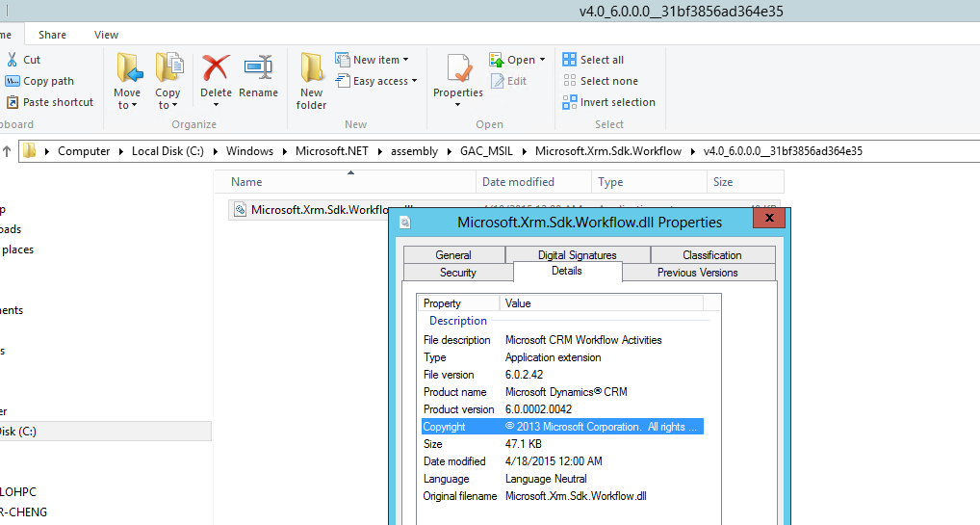Click the Edit icon in ribbon
This screenshot has width=980, height=525.
point(498,81)
